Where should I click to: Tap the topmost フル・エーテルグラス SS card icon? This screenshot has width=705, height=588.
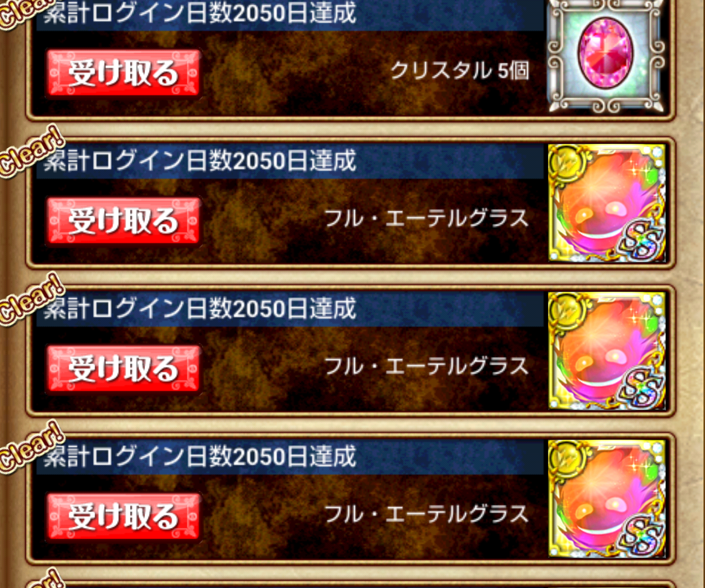[x=607, y=203]
